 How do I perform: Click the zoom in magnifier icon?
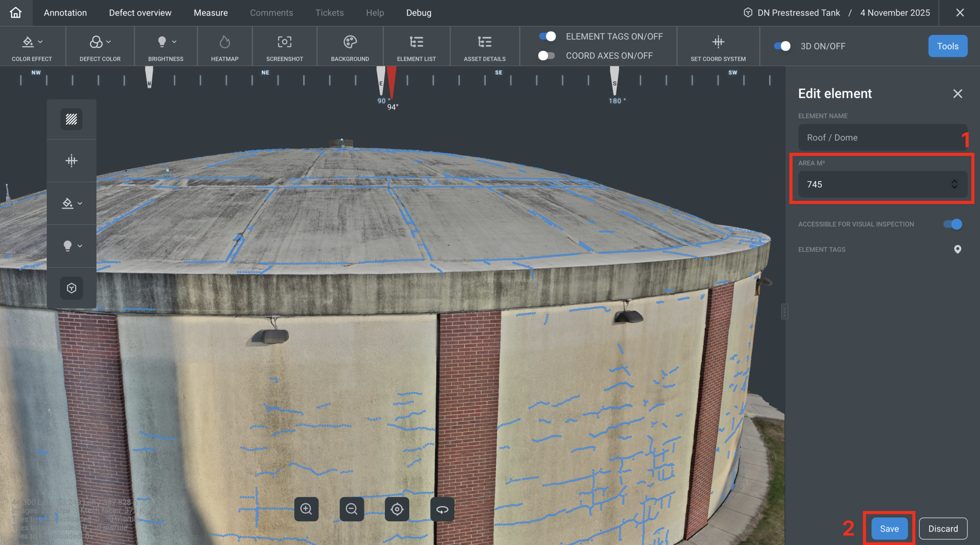coord(306,509)
